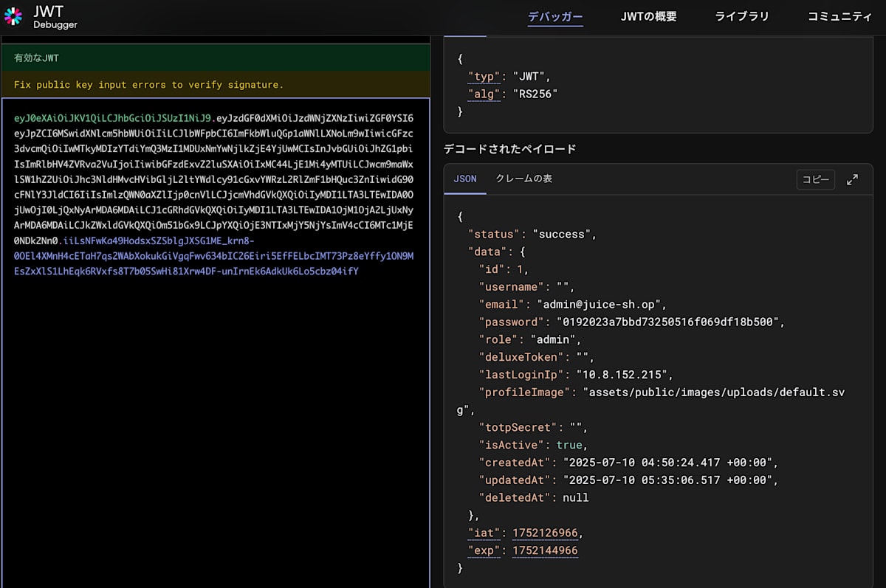Select the JSON payload tab
886x588 pixels.
(x=465, y=179)
